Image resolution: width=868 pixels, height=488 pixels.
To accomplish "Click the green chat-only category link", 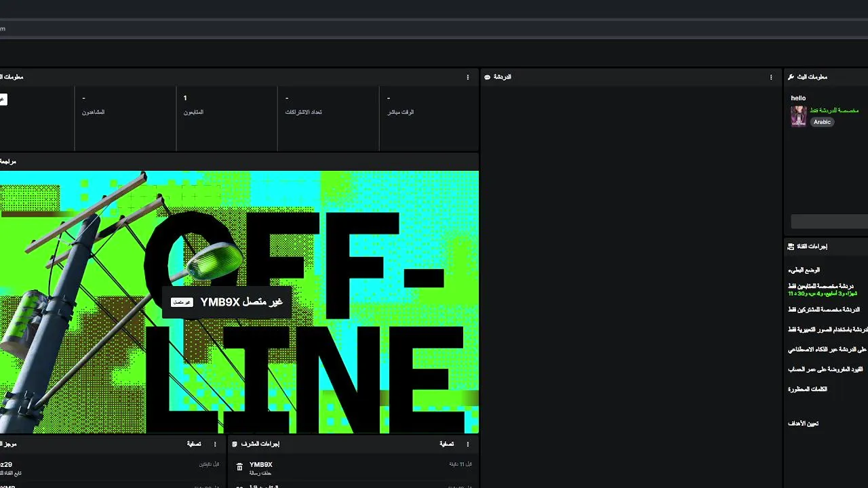I will coord(834,110).
